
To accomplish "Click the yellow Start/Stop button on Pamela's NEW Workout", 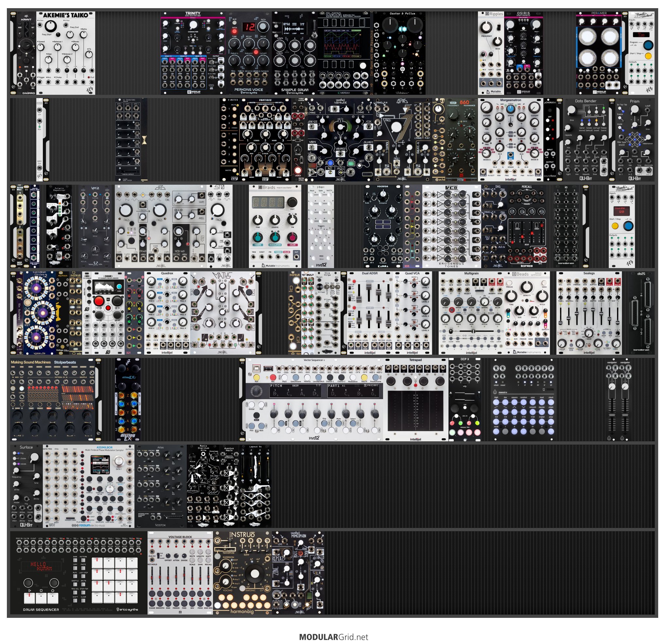I will (x=648, y=56).
